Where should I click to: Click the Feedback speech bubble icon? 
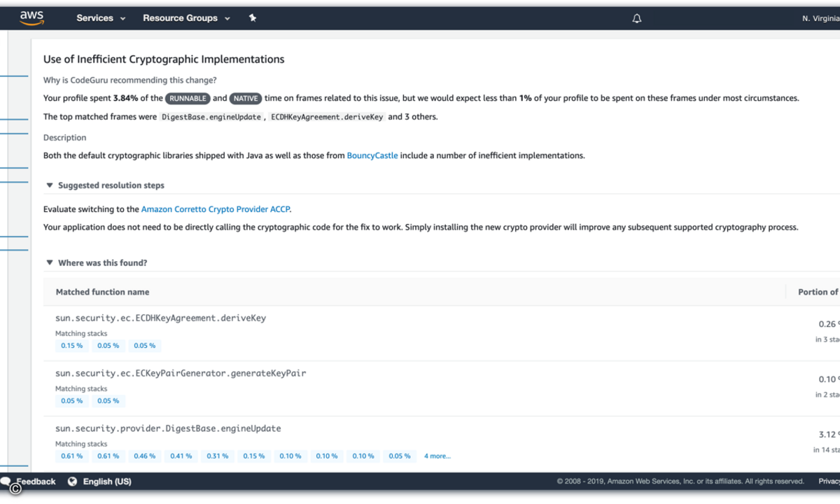(x=6, y=482)
